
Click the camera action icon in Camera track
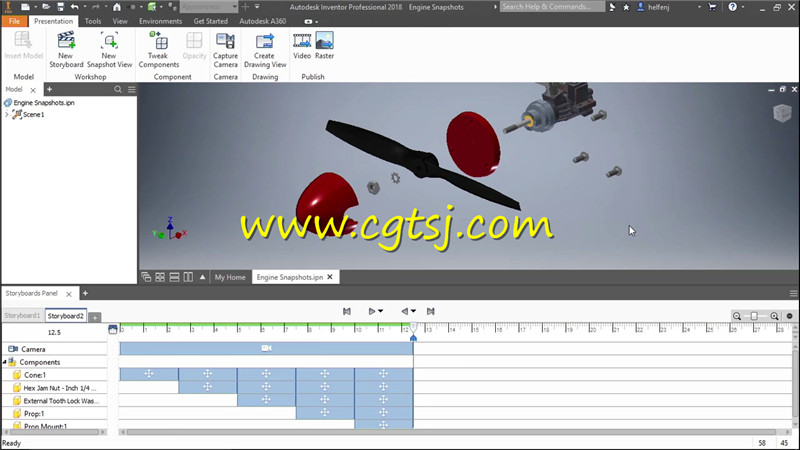pyautogui.click(x=266, y=348)
